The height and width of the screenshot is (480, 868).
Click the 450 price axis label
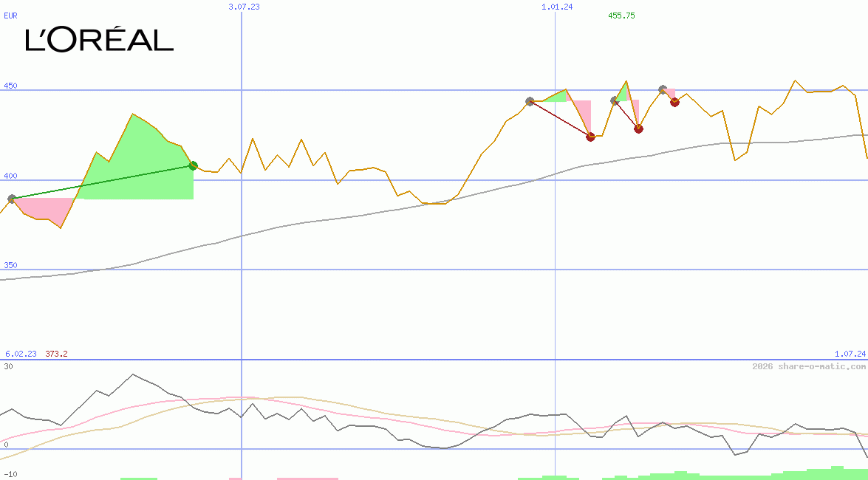coord(10,86)
